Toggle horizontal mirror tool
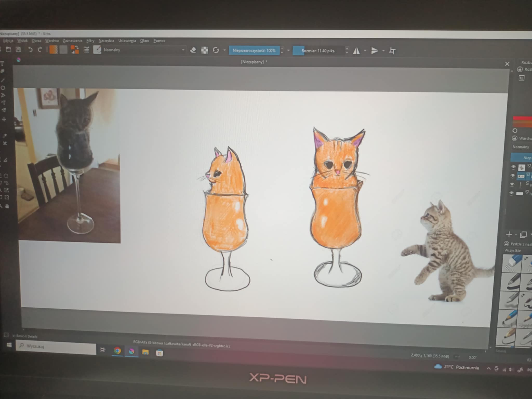Image resolution: width=532 pixels, height=399 pixels. pyautogui.click(x=356, y=51)
